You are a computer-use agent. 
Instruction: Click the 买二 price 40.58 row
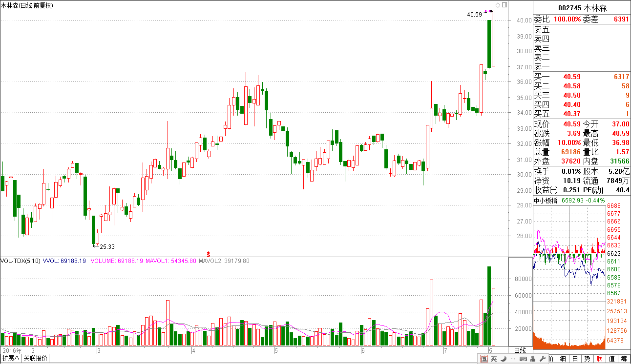[x=582, y=86]
